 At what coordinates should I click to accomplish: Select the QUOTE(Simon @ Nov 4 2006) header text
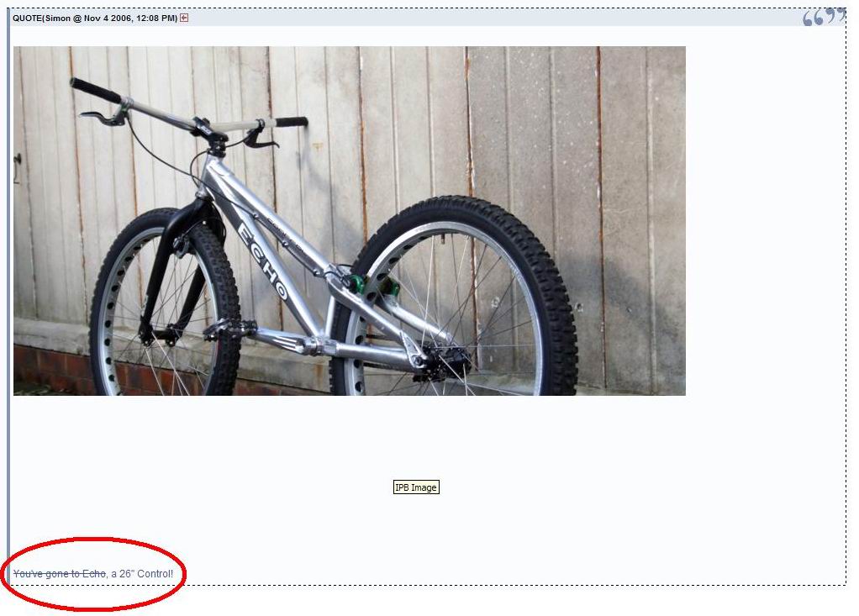click(x=95, y=18)
